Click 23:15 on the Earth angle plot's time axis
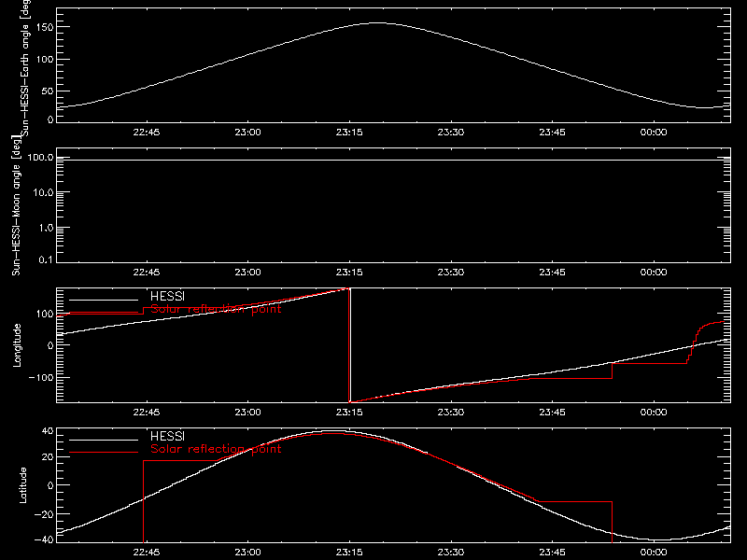 (x=349, y=132)
